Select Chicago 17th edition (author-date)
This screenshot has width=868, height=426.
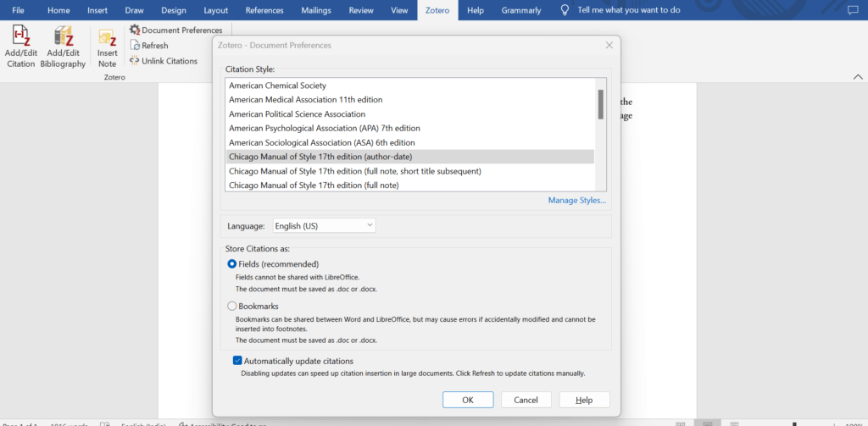tap(410, 157)
